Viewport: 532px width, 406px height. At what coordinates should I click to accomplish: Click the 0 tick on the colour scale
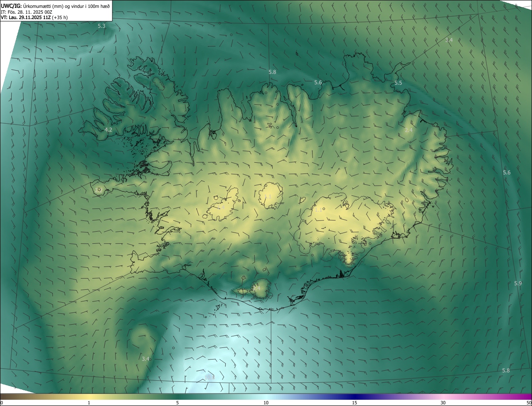coord(1,403)
